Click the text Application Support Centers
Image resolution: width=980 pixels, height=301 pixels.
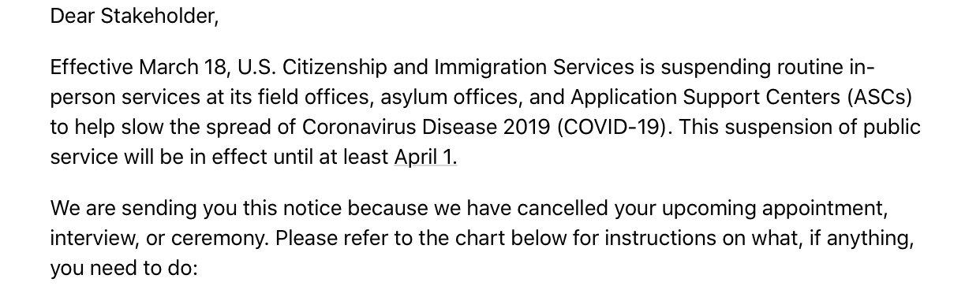[706, 98]
